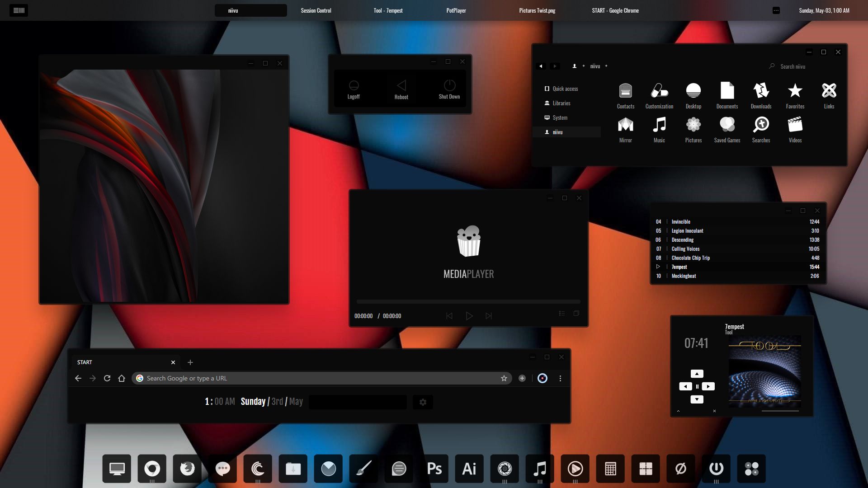Open the Music folder in the explorer window
The height and width of the screenshot is (488, 868).
pos(659,129)
